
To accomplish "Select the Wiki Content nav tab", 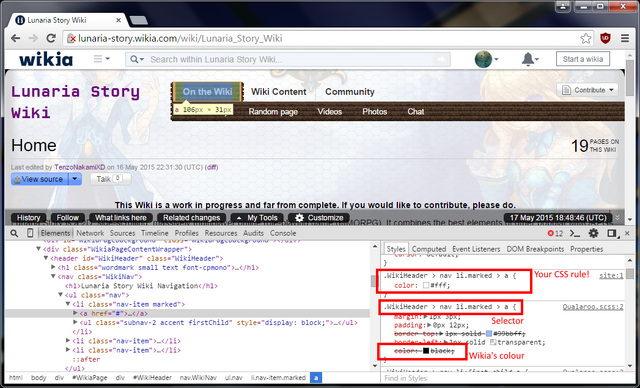I will pyautogui.click(x=278, y=92).
